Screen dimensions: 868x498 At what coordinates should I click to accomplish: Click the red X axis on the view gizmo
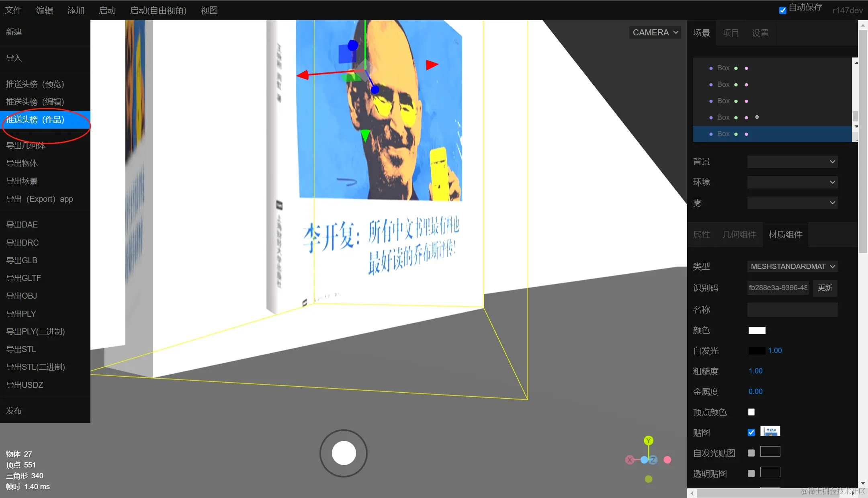629,460
